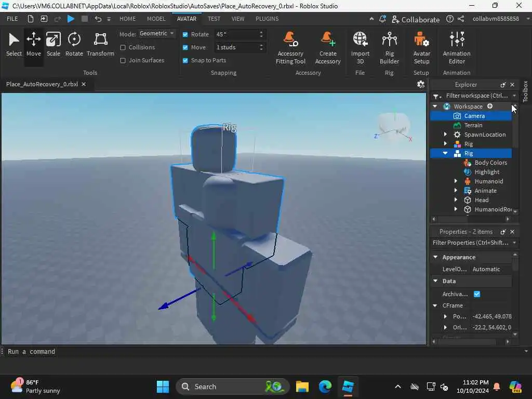Viewport: 532px width, 399px height.
Task: Collapse the CFrame property group
Action: pos(435,305)
